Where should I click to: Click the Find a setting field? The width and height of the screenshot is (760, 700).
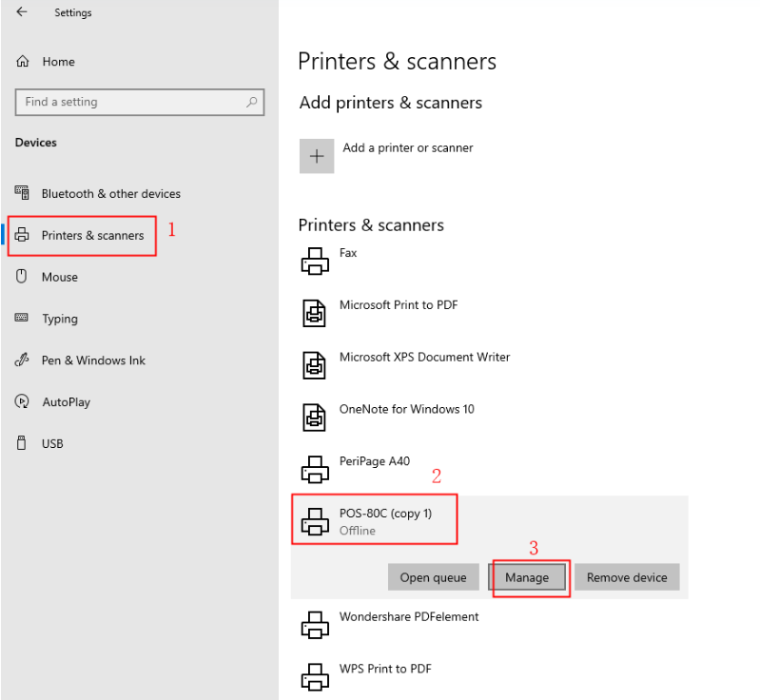[140, 102]
